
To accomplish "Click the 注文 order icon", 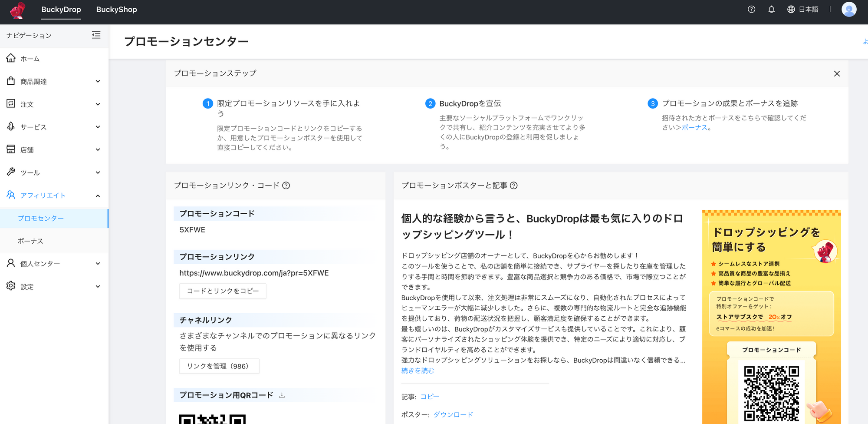I will pos(11,103).
